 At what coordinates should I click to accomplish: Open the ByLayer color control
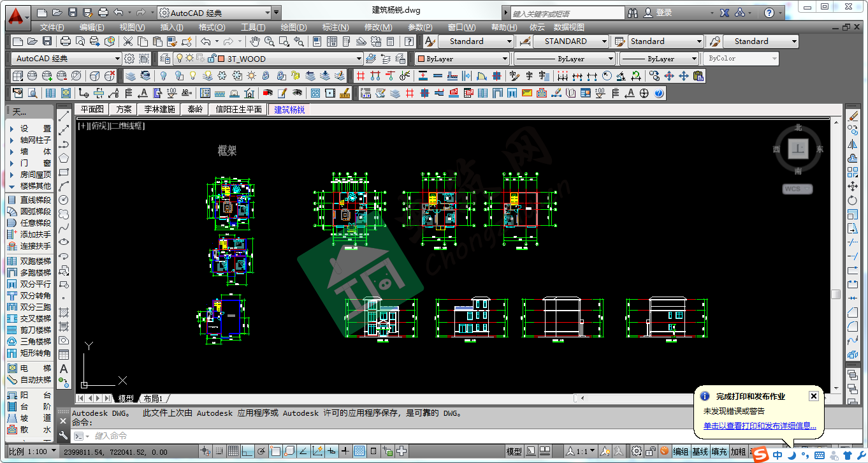coord(462,59)
